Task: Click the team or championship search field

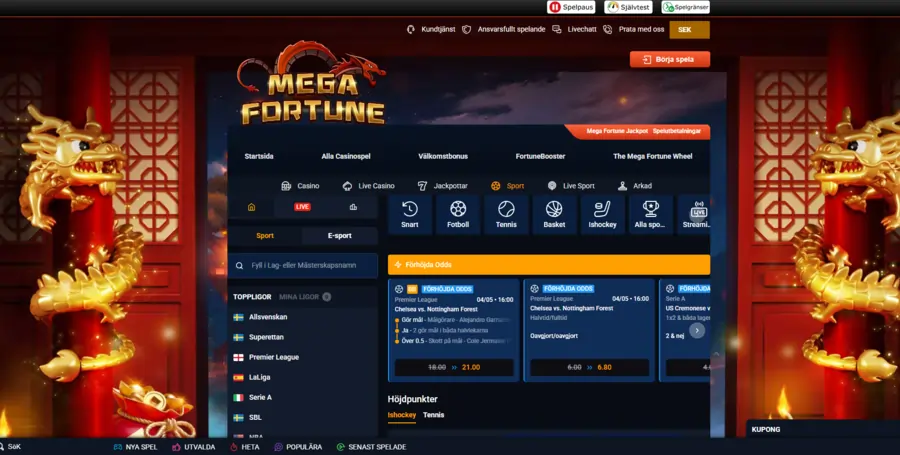Action: point(302,266)
